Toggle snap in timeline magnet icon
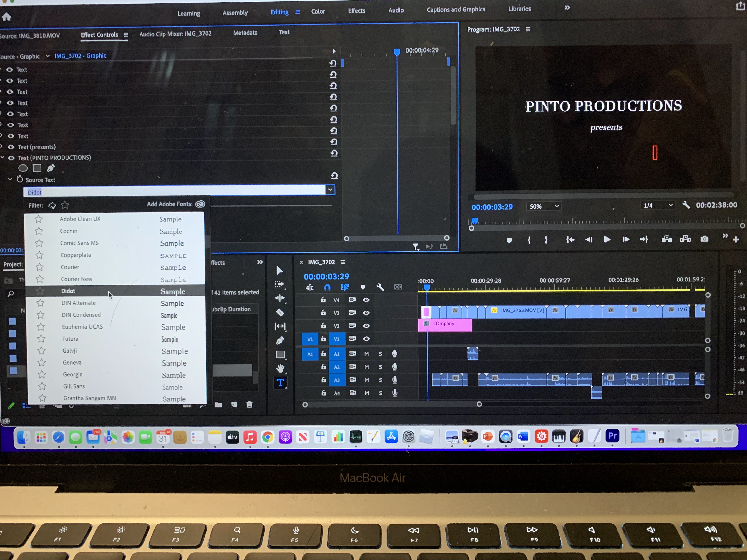Image resolution: width=747 pixels, height=560 pixels. click(327, 287)
